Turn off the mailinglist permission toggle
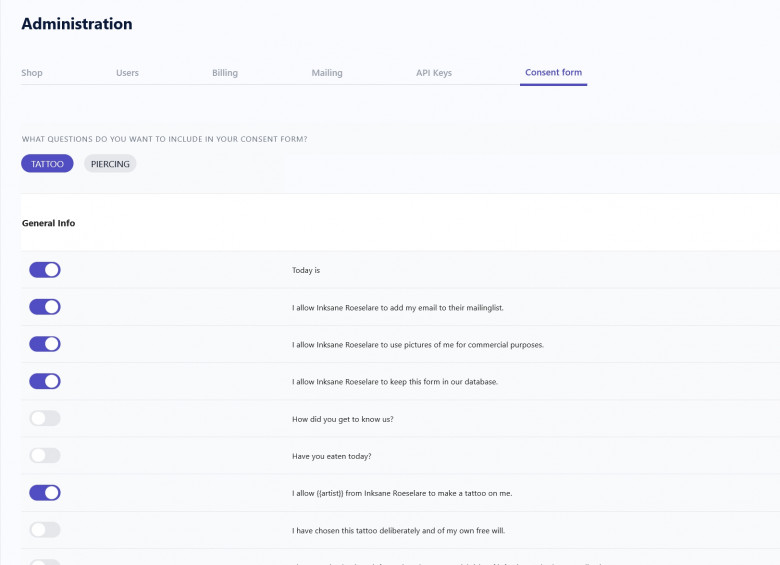Screen dimensions: 780x565 coord(45,307)
